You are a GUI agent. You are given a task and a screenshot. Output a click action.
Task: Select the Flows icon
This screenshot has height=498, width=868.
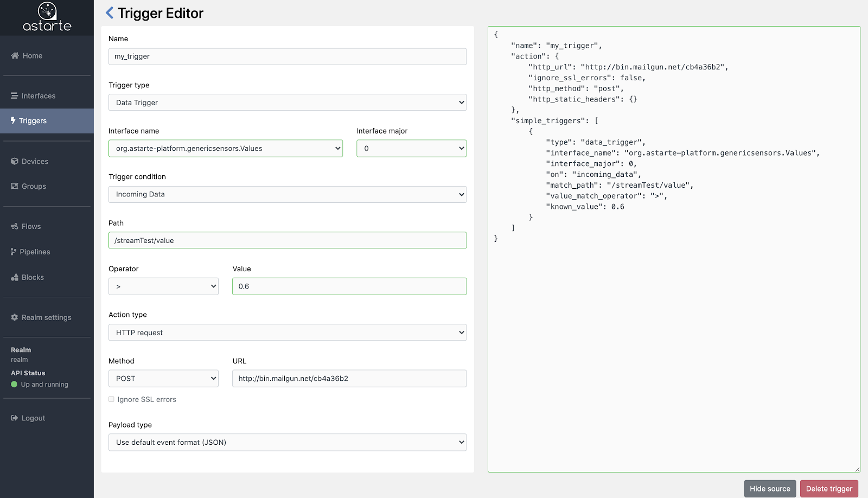(x=14, y=226)
